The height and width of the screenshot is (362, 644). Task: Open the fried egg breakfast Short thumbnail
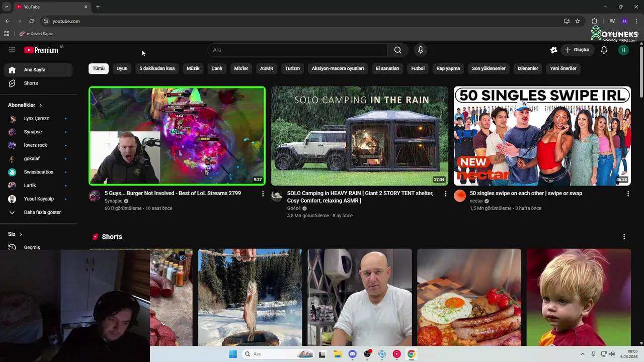point(469,297)
